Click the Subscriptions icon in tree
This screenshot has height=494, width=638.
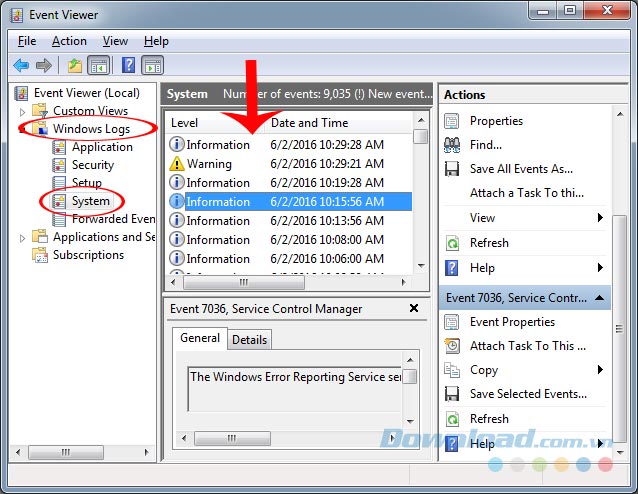pyautogui.click(x=40, y=255)
